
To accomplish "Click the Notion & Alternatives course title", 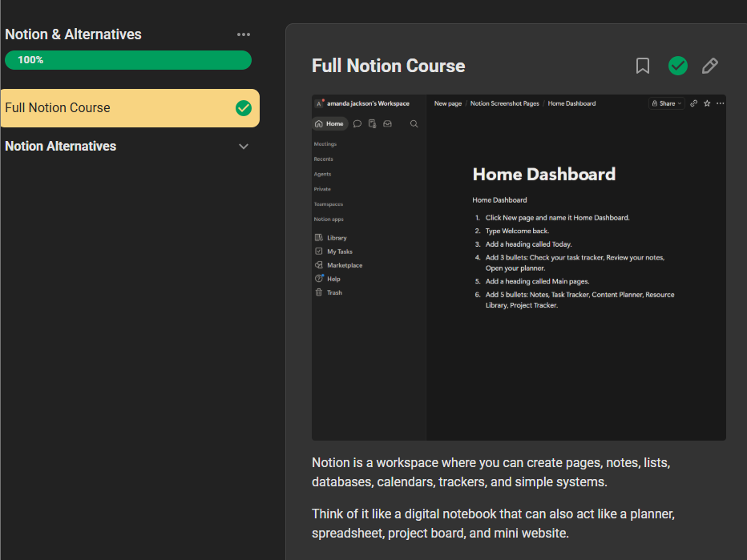I will click(74, 34).
